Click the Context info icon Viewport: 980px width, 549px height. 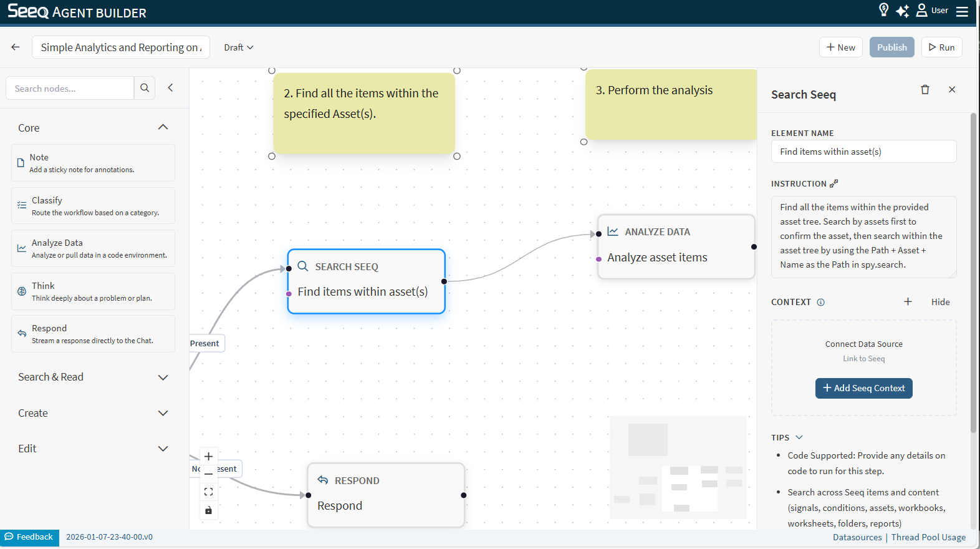(821, 303)
